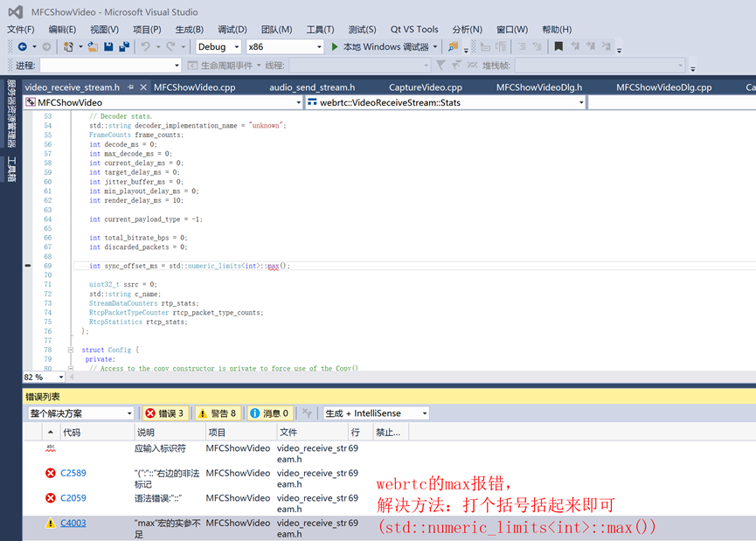Toggle the 警告 8 warnings filter

coord(217,413)
